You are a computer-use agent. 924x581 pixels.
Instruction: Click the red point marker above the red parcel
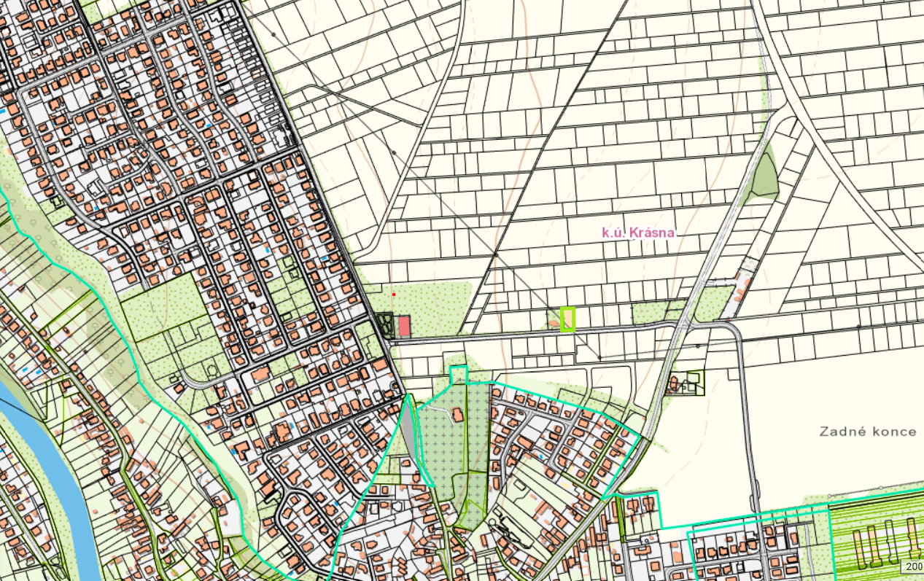394,294
